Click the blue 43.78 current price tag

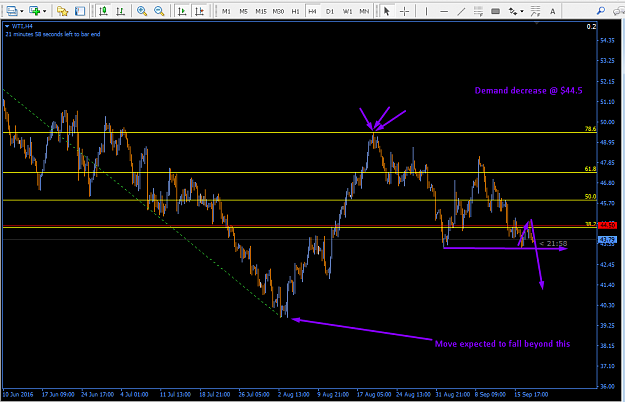(607, 239)
